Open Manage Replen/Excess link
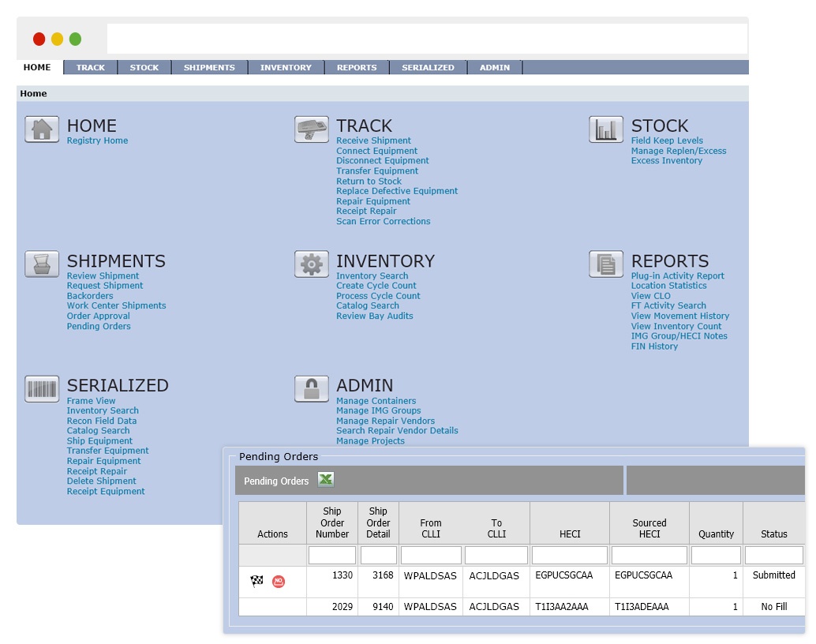Viewport: 816px width, 644px height. coord(679,151)
